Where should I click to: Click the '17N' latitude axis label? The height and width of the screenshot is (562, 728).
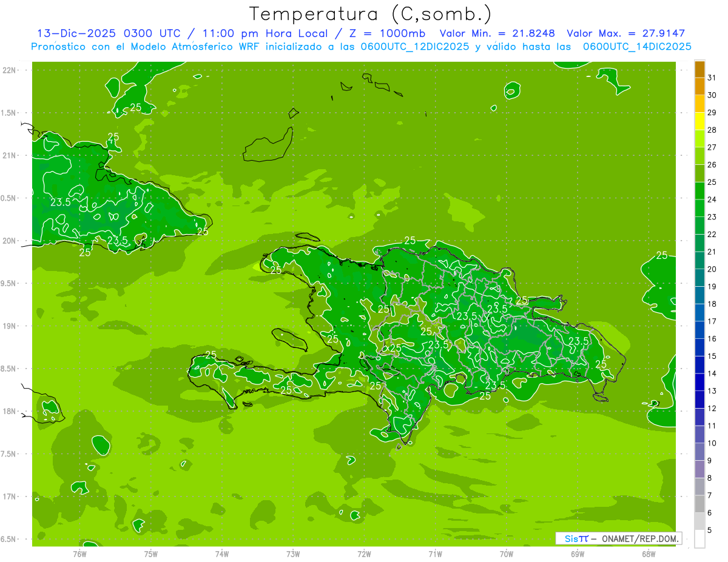(9, 497)
